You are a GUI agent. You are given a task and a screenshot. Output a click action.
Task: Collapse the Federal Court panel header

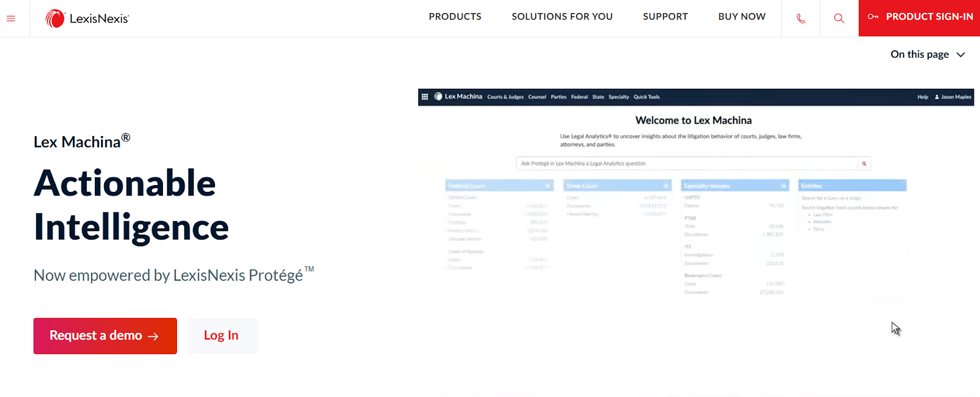pos(499,186)
